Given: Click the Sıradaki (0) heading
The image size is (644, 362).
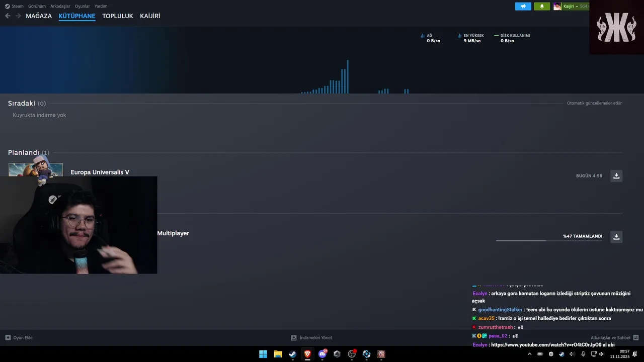Looking at the screenshot, I should click(x=27, y=103).
